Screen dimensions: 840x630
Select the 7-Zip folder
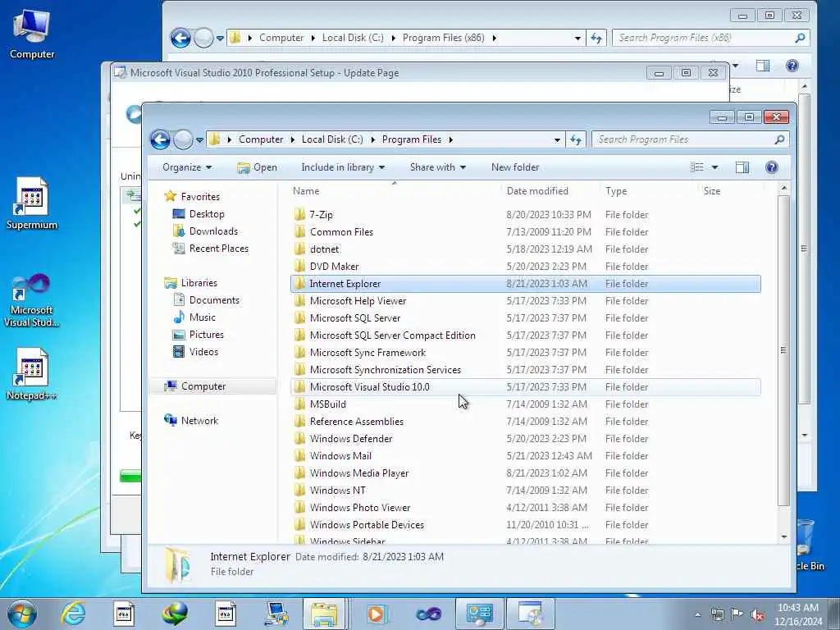pyautogui.click(x=526, y=215)
